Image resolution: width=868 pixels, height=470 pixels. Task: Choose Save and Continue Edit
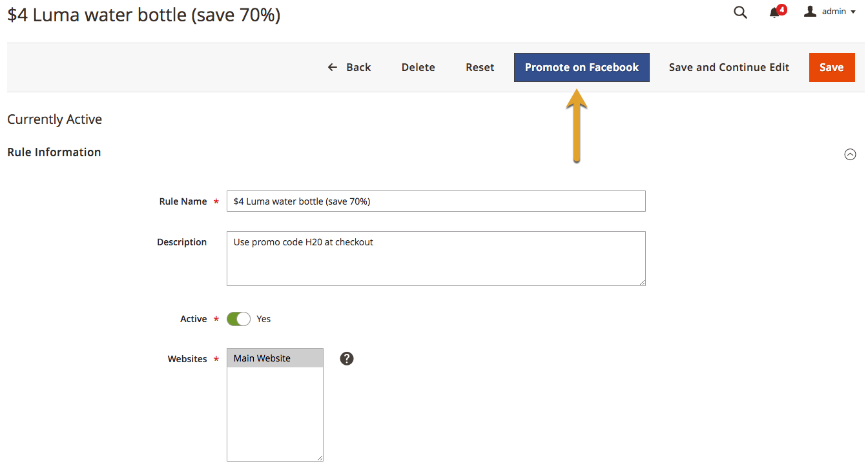(728, 67)
